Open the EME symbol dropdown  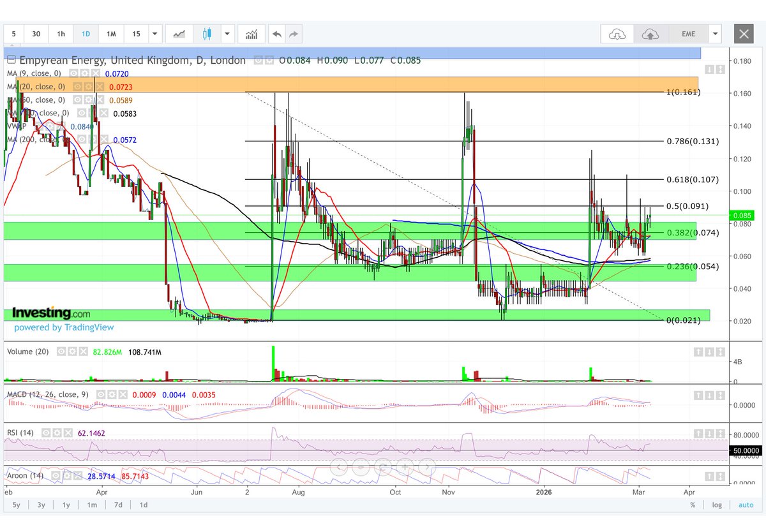[x=715, y=33]
